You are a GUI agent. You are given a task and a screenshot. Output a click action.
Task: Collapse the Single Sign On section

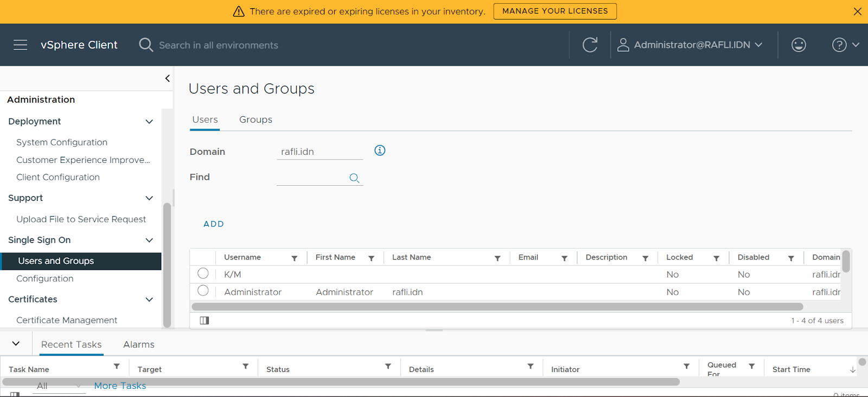click(149, 240)
